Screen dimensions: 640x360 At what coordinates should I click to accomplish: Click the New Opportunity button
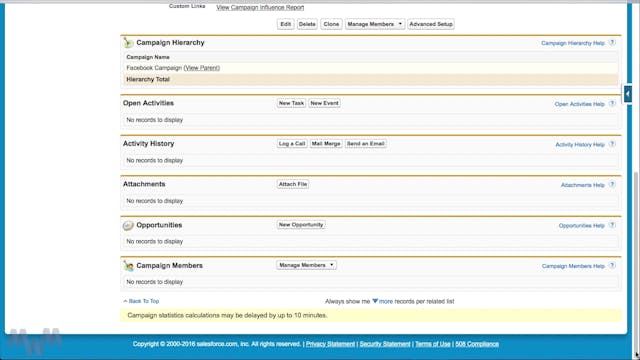301,225
